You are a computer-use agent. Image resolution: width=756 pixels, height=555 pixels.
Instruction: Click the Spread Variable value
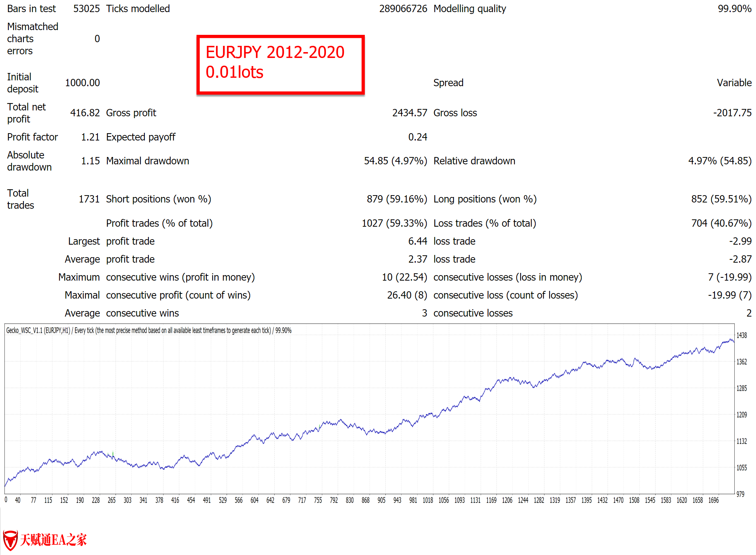coord(734,83)
